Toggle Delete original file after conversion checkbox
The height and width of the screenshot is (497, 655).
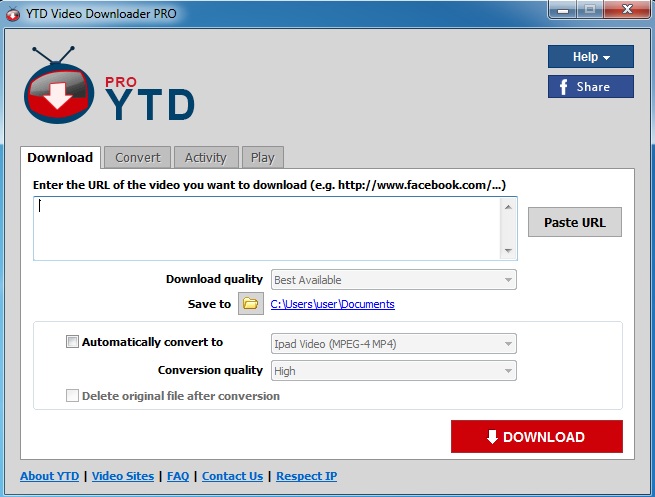point(72,396)
